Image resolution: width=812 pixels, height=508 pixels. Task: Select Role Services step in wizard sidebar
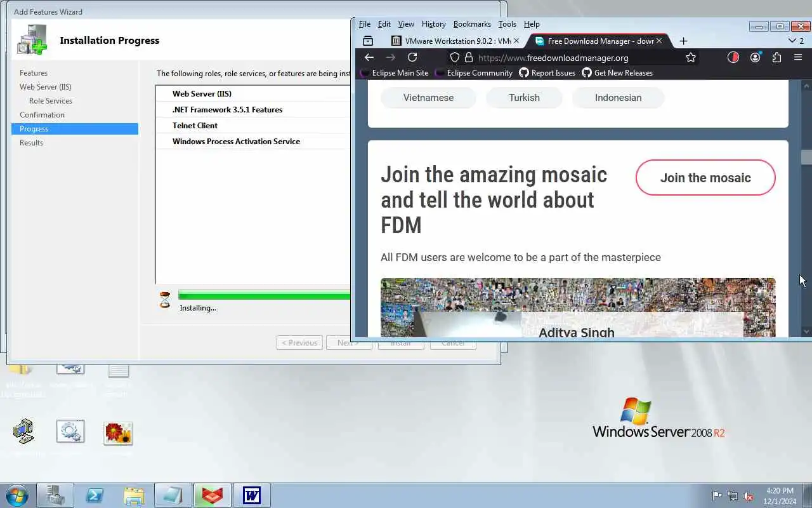pyautogui.click(x=51, y=101)
